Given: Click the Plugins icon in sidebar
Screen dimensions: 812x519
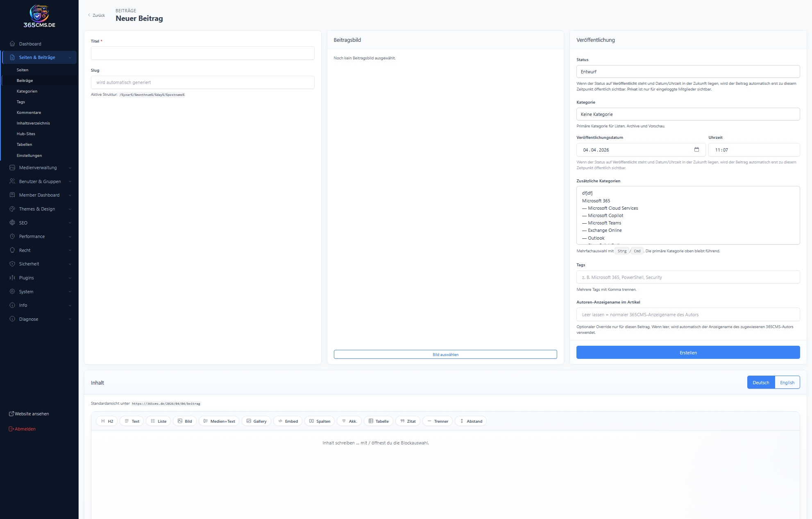Looking at the screenshot, I should point(12,278).
